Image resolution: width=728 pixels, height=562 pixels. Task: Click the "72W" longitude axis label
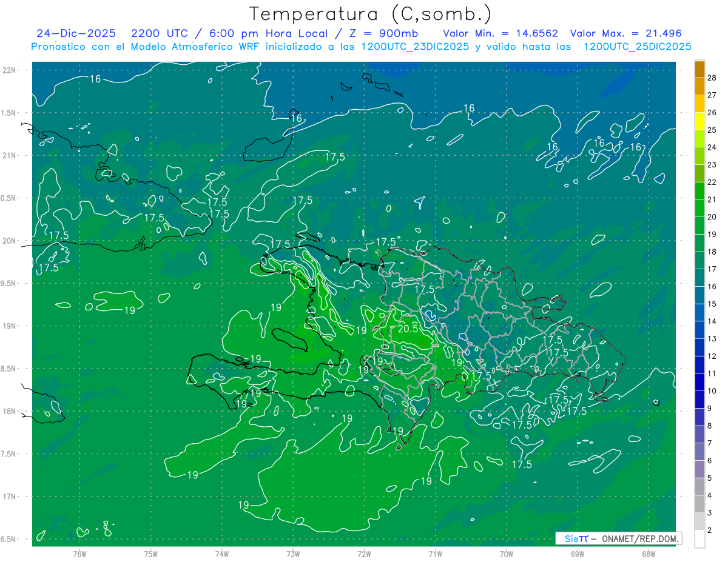point(364,554)
